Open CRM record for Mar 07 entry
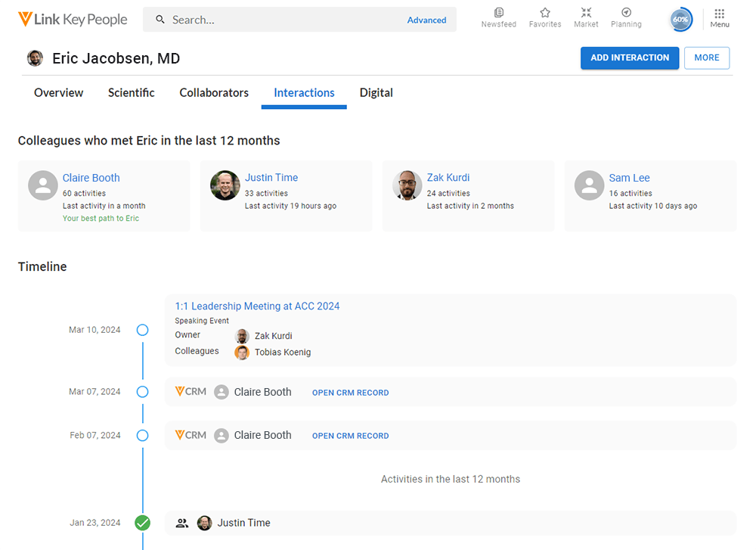The width and height of the screenshot is (756, 550). (350, 393)
